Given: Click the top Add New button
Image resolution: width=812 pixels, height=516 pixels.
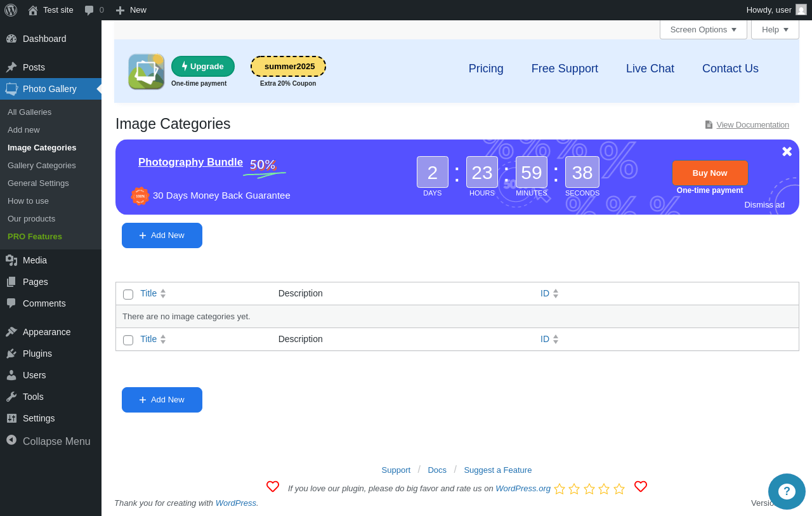Looking at the screenshot, I should pyautogui.click(x=162, y=235).
